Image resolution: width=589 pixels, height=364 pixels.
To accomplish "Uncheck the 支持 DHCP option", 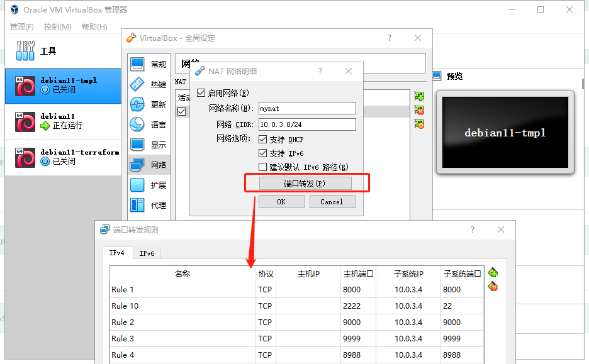I will point(263,140).
